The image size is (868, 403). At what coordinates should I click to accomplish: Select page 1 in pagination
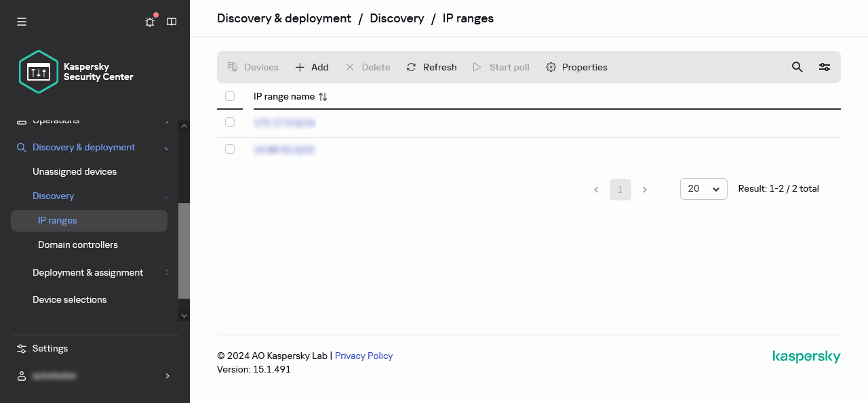tap(620, 190)
